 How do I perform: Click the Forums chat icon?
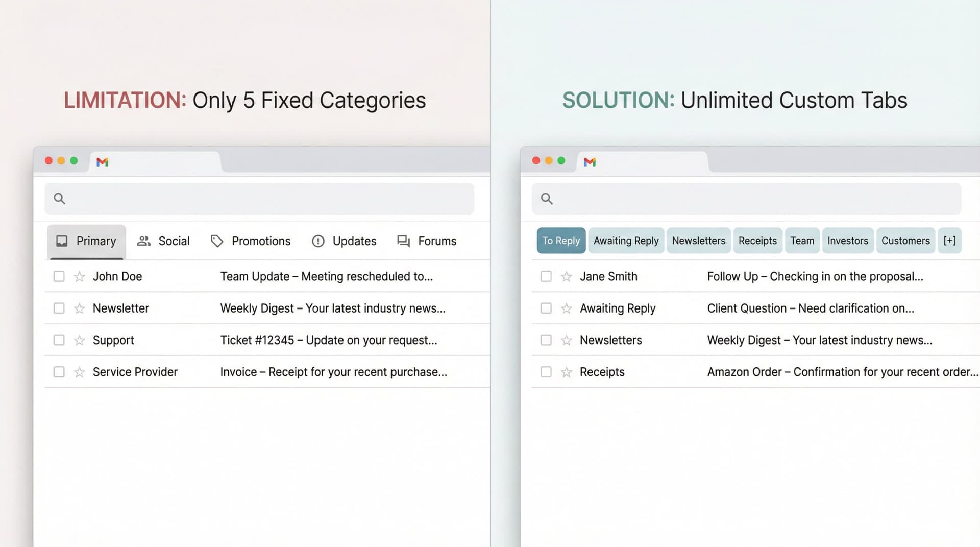[x=403, y=241]
